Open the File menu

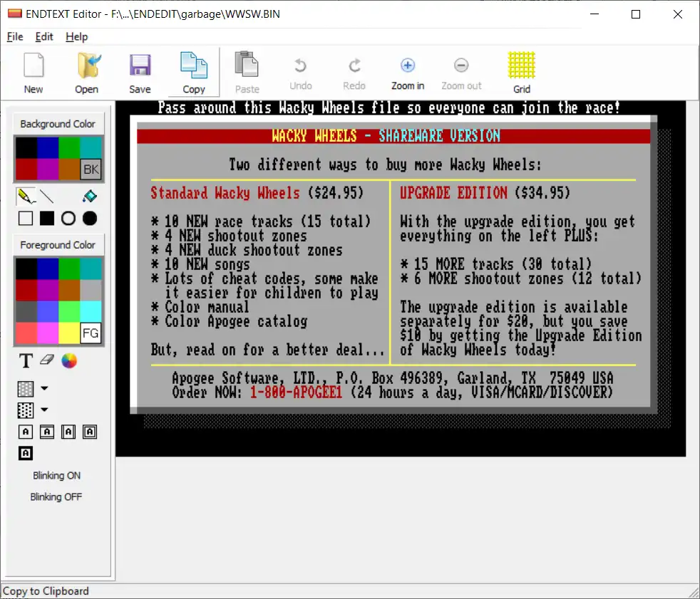(15, 36)
